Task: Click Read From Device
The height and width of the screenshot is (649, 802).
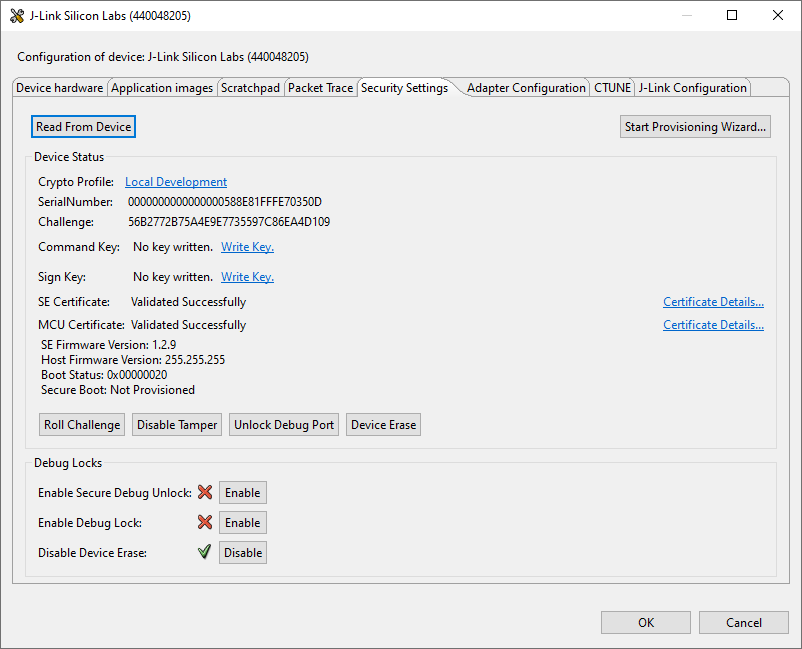Action: [83, 126]
